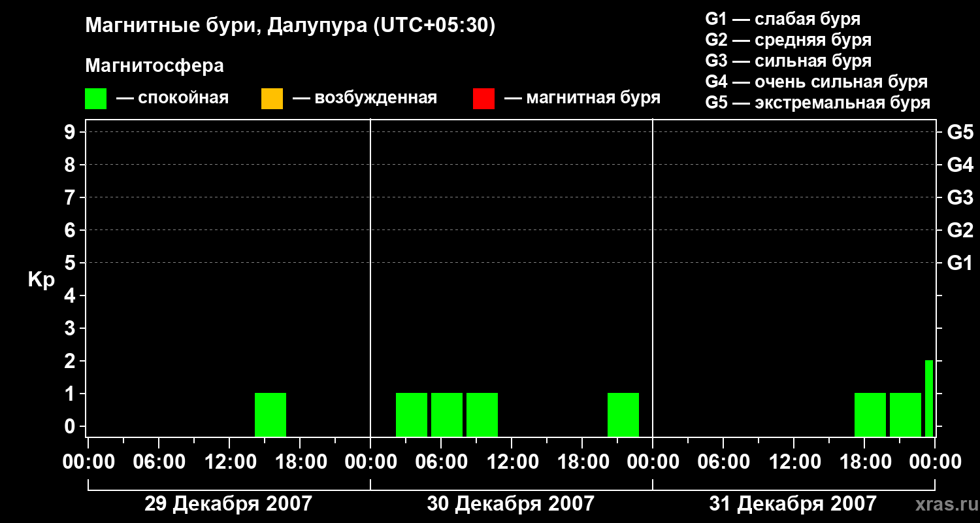The image size is (980, 523).
Task: Click the G4 label on right axis
Action: pyautogui.click(x=960, y=165)
